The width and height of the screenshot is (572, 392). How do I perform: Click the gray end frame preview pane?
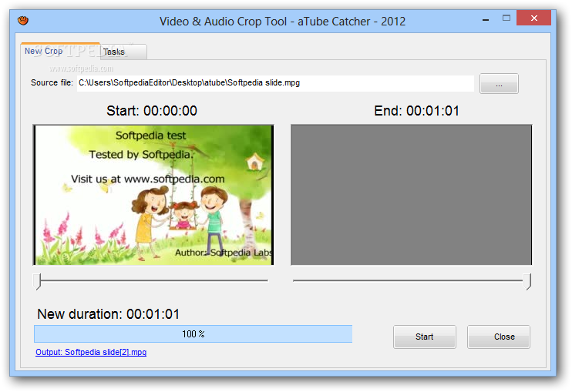411,195
